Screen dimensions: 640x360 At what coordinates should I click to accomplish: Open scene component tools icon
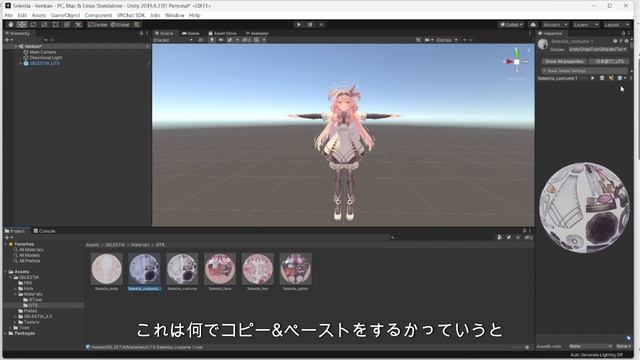tap(418, 40)
